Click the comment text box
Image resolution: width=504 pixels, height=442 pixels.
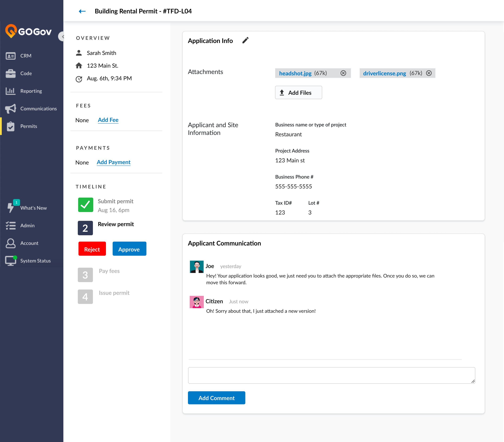pyautogui.click(x=331, y=375)
